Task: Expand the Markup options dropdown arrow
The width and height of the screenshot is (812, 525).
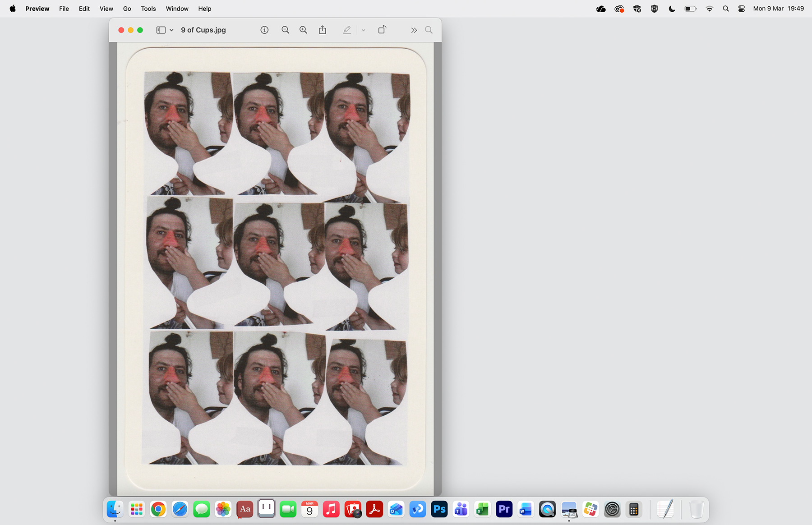Action: 363,30
